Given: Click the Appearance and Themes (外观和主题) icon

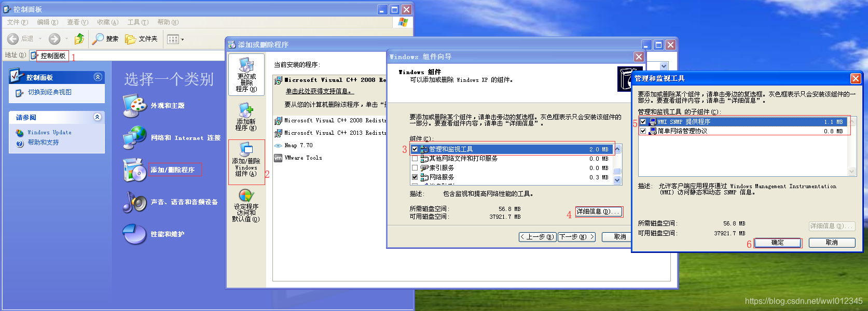Looking at the screenshot, I should pos(135,106).
